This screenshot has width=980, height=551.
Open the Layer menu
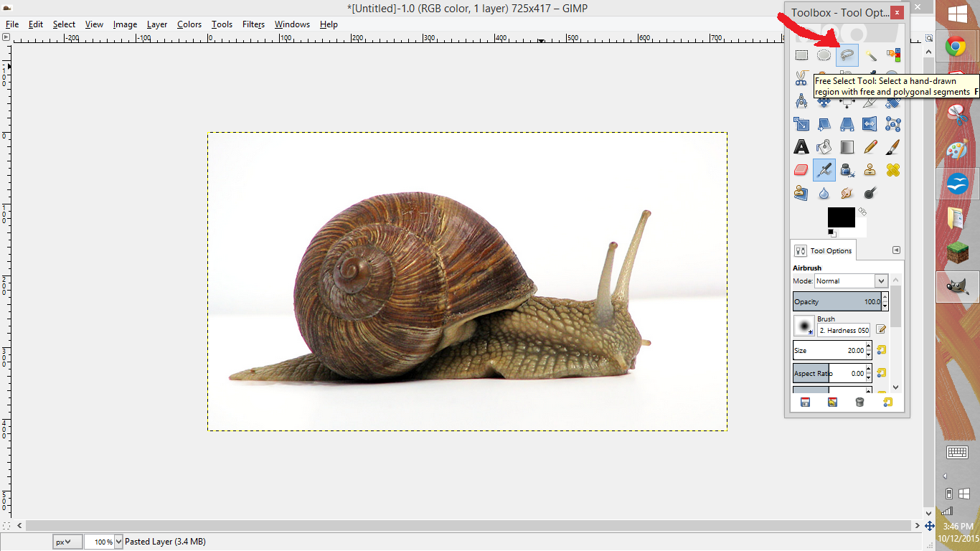point(157,24)
